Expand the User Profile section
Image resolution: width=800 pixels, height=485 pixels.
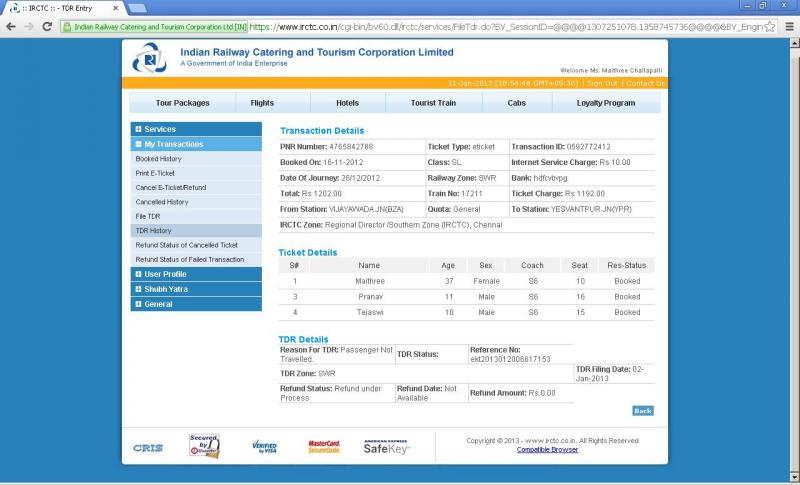coord(196,274)
